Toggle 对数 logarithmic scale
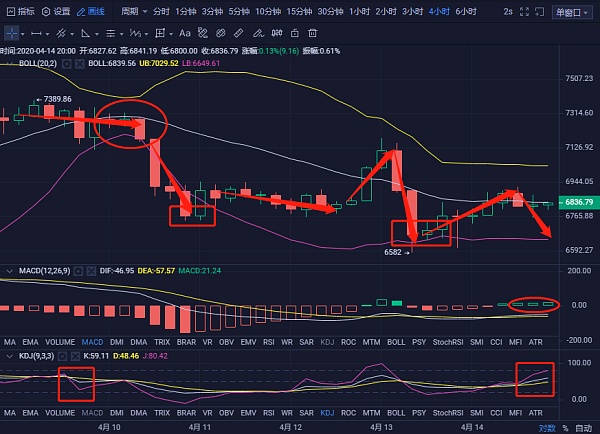600x434 pixels. 547,428
